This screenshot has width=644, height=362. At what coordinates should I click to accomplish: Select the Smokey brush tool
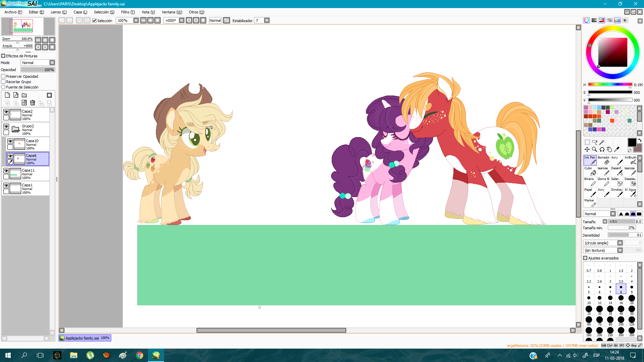click(x=617, y=192)
